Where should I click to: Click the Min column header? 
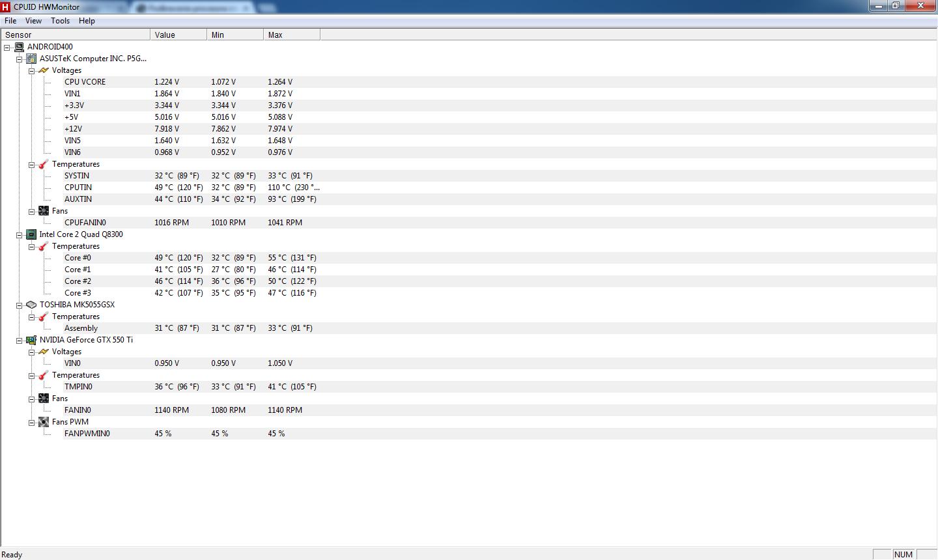[235, 35]
